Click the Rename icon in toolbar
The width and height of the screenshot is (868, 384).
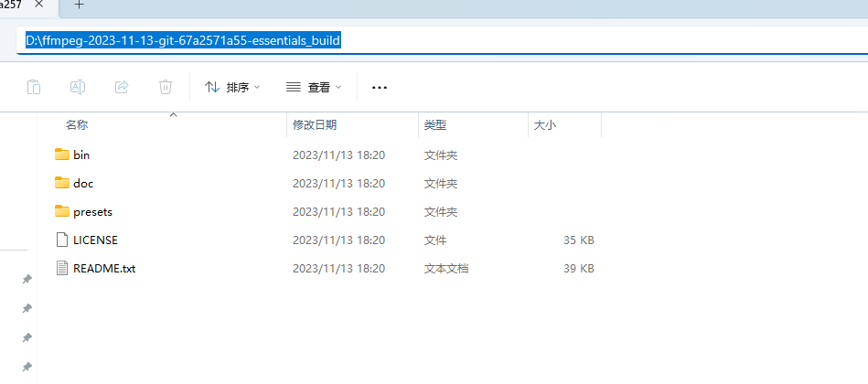(78, 87)
